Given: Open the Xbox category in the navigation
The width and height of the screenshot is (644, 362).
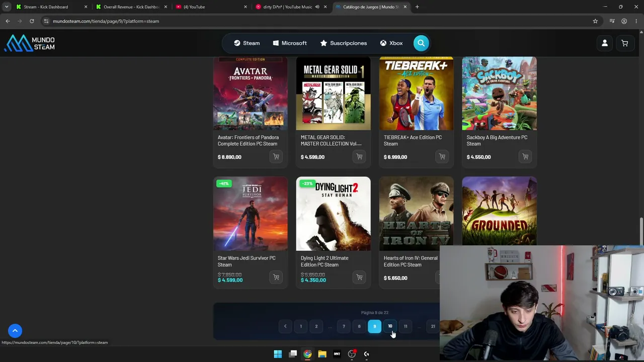Looking at the screenshot, I should click(391, 43).
